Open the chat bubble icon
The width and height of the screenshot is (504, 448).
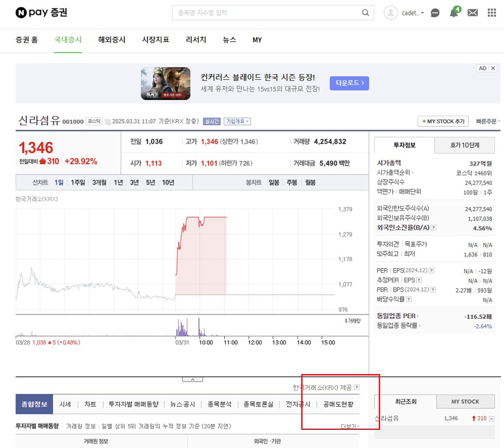435,13
